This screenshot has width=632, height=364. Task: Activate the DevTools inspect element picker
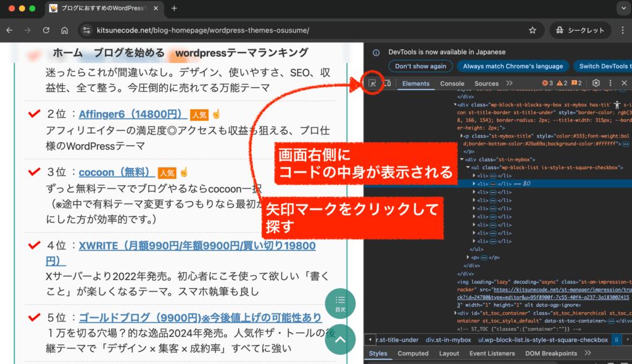click(372, 83)
